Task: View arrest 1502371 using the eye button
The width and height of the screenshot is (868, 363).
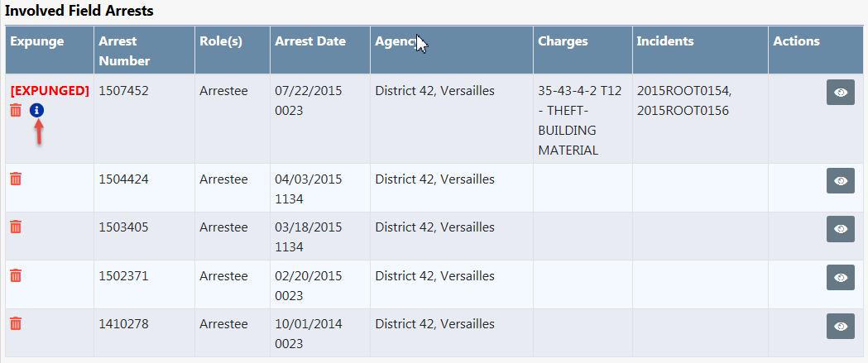Action: point(840,278)
